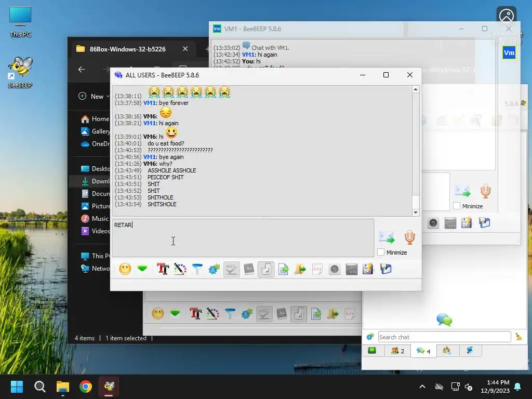Screen dimensions: 532x399
Task: Select This PC desktop icon
Action: point(20,22)
